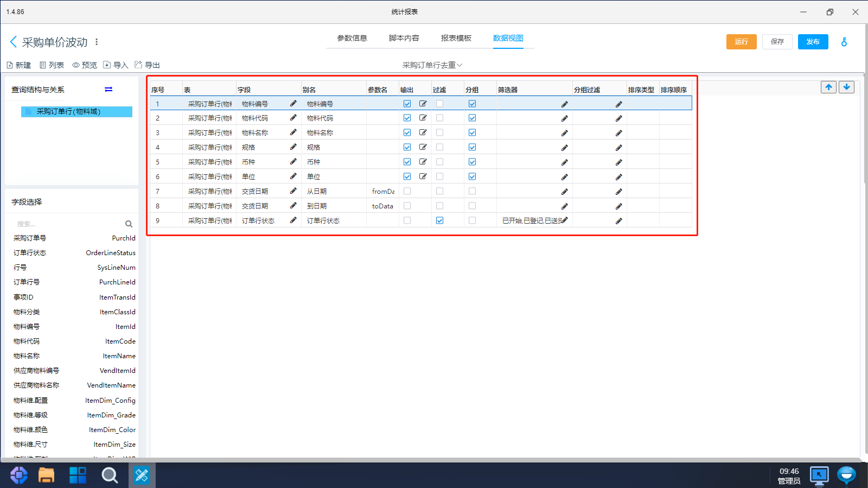868x488 pixels.
Task: Click the blue 发布 button
Action: tap(813, 42)
